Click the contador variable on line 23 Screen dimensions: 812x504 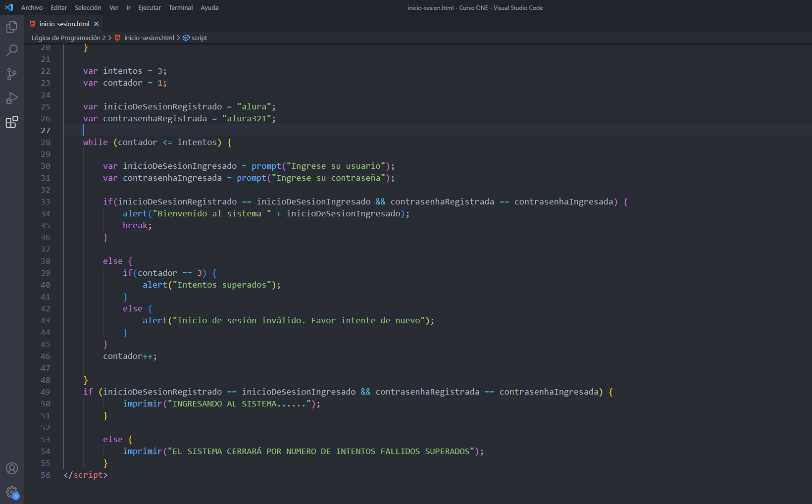123,83
